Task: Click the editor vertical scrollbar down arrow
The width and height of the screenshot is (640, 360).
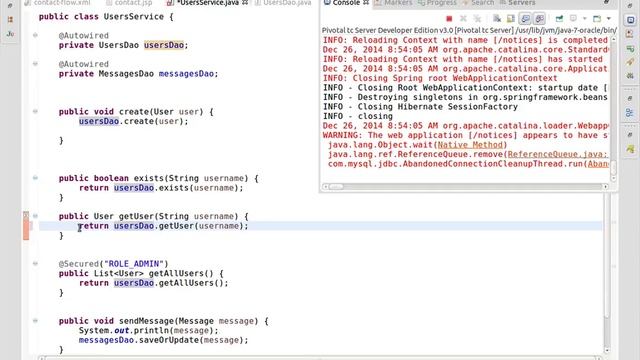Action: [607, 350]
